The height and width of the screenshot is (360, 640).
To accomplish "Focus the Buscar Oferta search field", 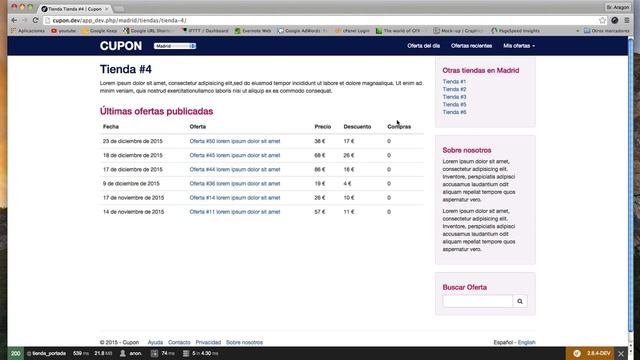I will pos(478,301).
